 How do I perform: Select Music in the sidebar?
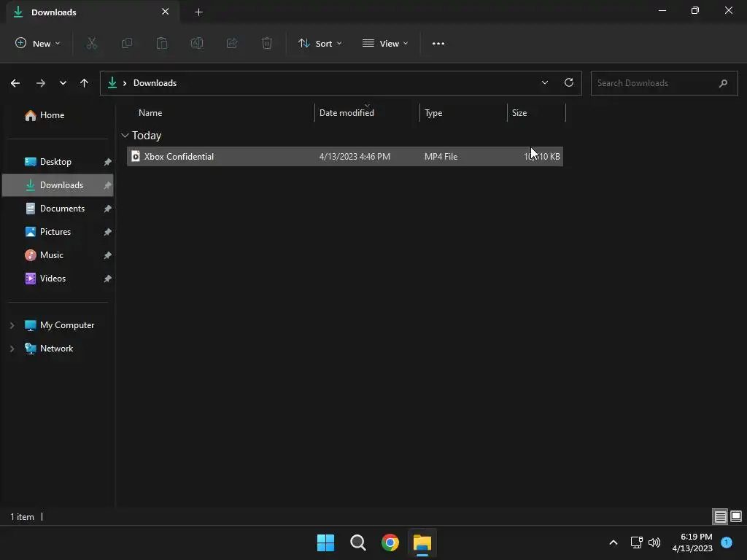coord(52,255)
